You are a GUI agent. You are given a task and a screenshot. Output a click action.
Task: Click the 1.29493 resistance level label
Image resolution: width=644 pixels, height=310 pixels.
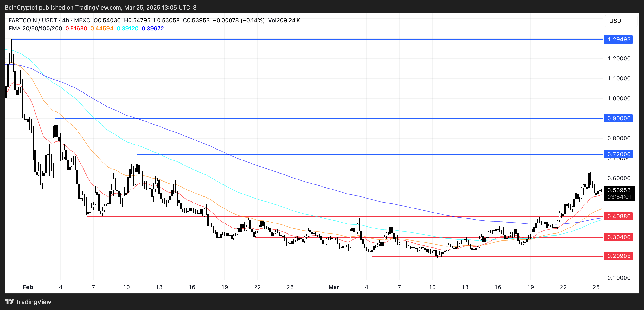(618, 39)
